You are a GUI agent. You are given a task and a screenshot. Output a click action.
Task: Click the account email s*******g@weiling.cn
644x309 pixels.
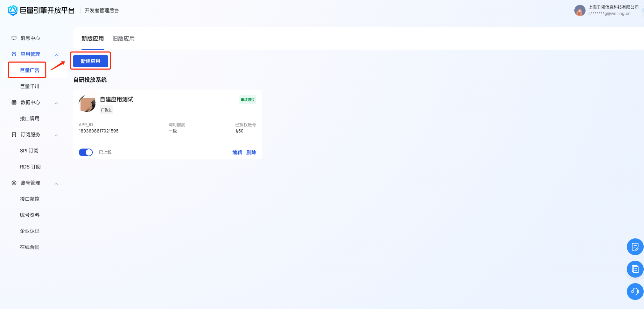609,14
